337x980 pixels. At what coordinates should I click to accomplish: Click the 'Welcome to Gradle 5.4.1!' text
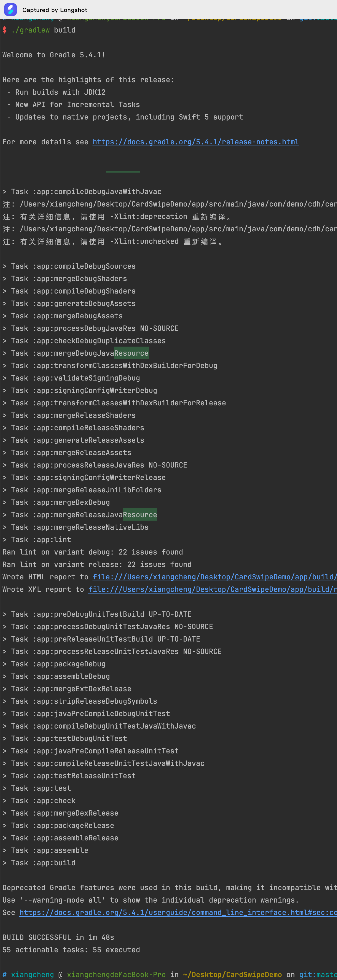[x=54, y=55]
